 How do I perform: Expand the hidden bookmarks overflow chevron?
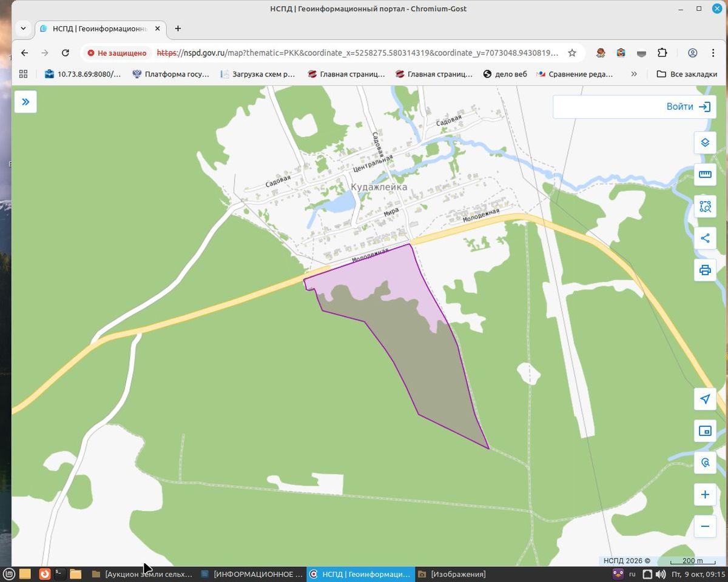pyautogui.click(x=634, y=74)
